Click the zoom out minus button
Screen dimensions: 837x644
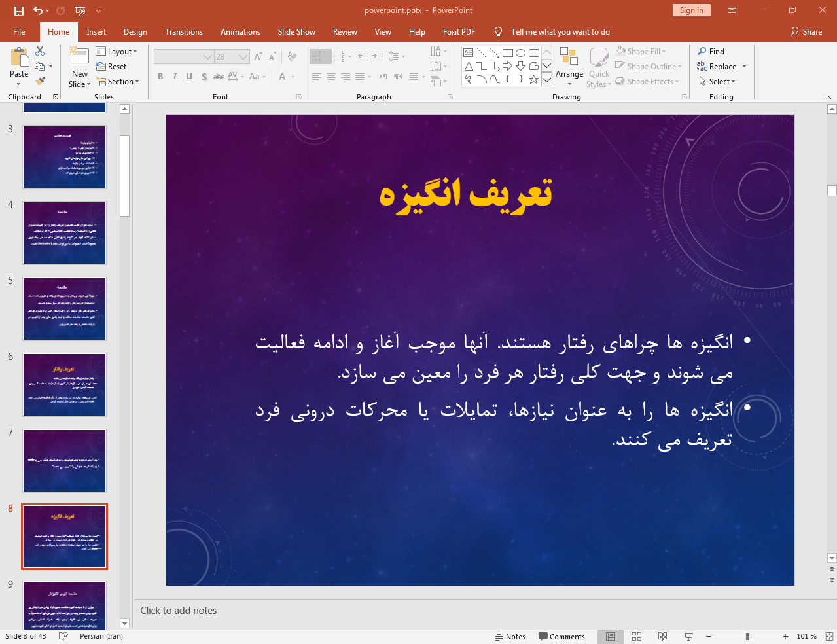[708, 636]
